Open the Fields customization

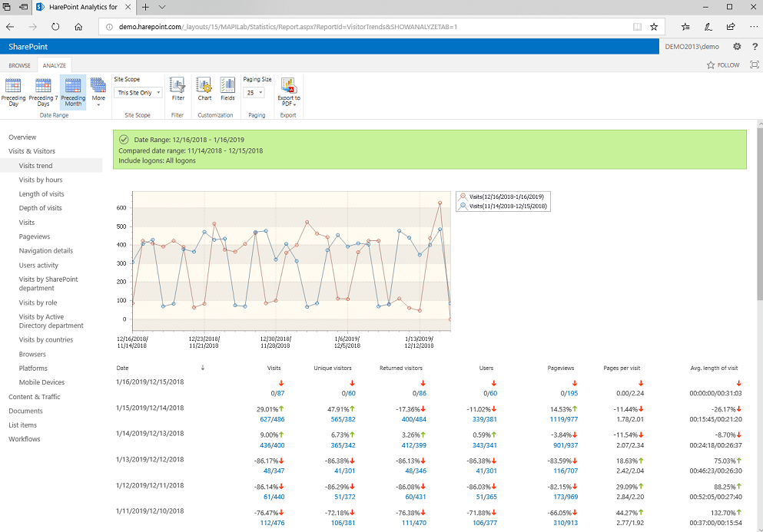(x=227, y=90)
